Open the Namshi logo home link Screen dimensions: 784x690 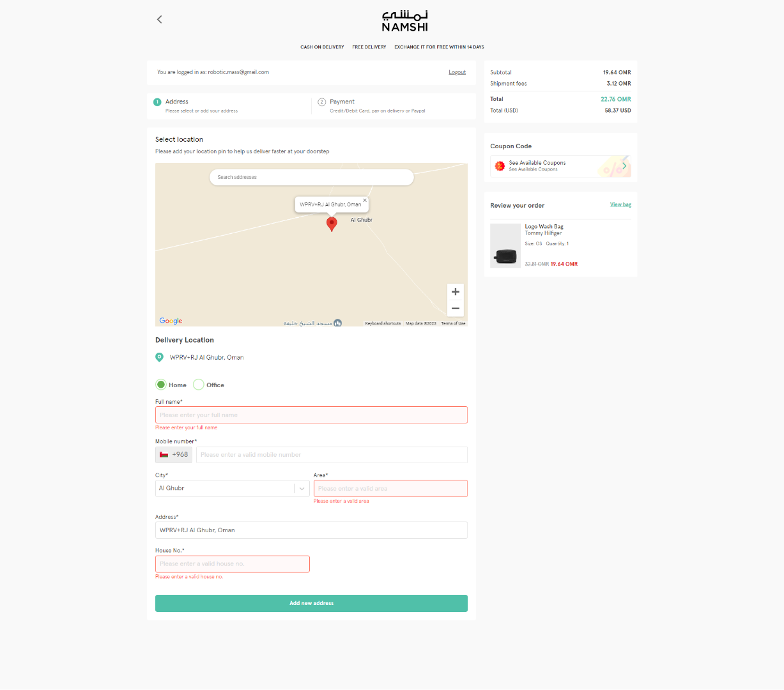tap(404, 21)
